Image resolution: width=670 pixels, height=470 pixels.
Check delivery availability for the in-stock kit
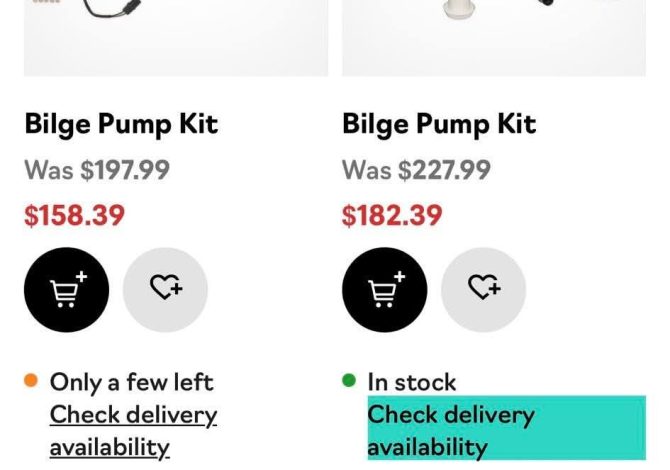click(450, 430)
